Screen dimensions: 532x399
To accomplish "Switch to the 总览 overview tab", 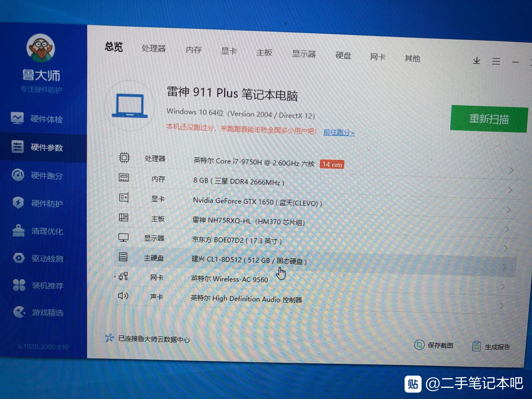I will [x=114, y=47].
